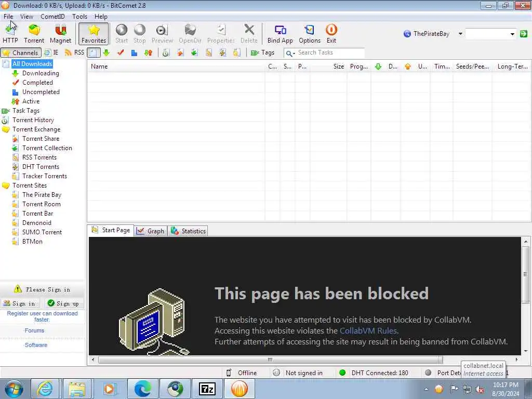The image size is (532, 399).
Task: Click the Properties toolbar button
Action: (221, 34)
